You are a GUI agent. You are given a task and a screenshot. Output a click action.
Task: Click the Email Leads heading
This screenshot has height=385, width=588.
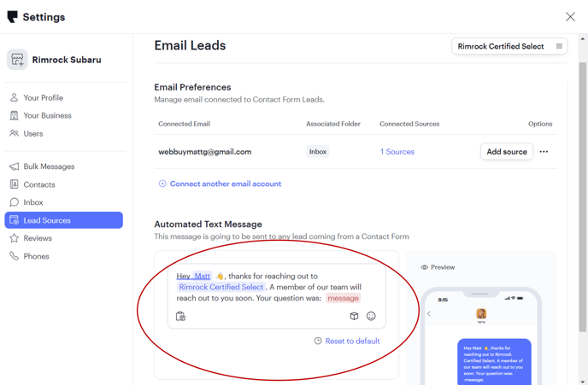click(x=190, y=45)
